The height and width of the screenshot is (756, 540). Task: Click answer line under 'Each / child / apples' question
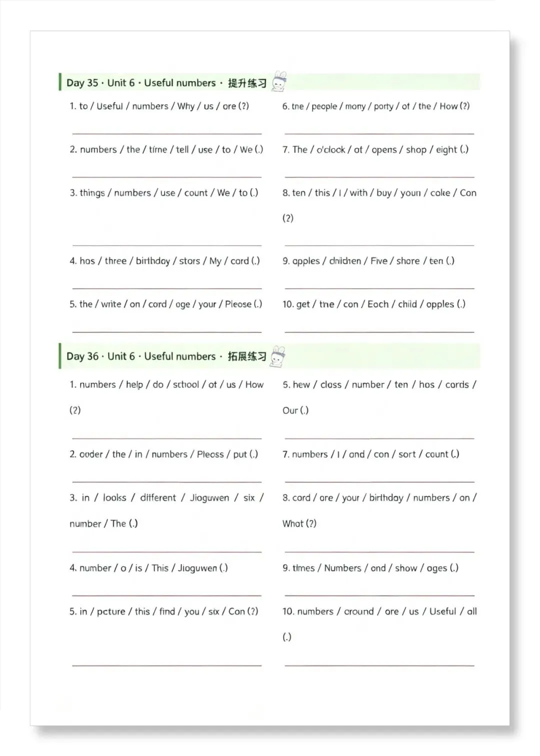(379, 332)
